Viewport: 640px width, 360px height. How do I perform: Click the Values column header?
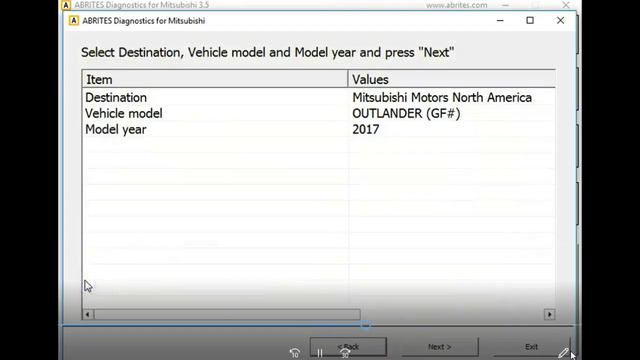click(451, 79)
